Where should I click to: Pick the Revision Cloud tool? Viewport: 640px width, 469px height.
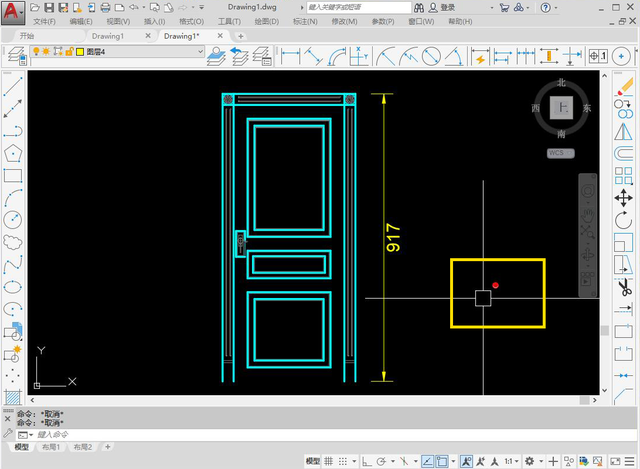(13, 241)
